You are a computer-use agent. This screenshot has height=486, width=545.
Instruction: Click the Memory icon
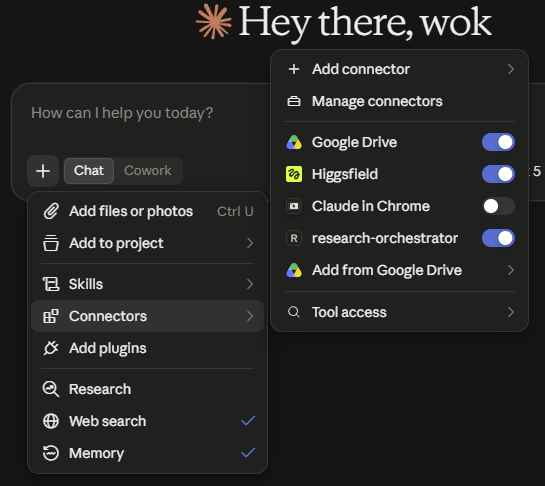[x=51, y=453]
